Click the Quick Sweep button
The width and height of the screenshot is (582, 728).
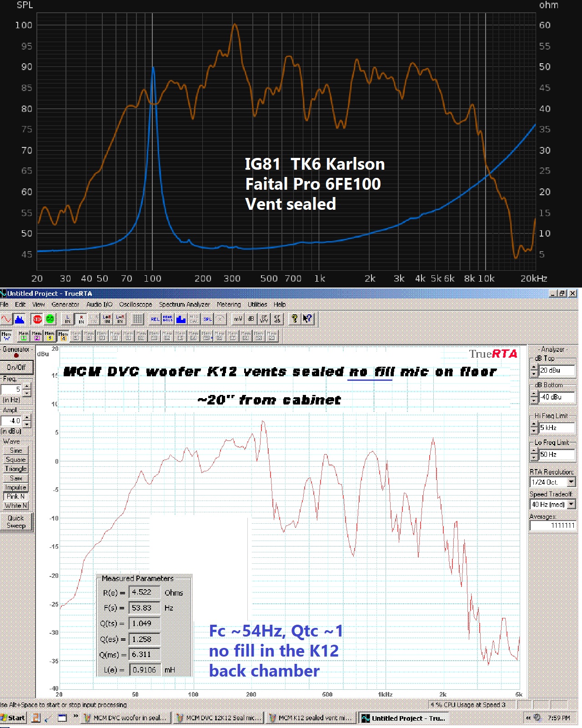tap(16, 522)
